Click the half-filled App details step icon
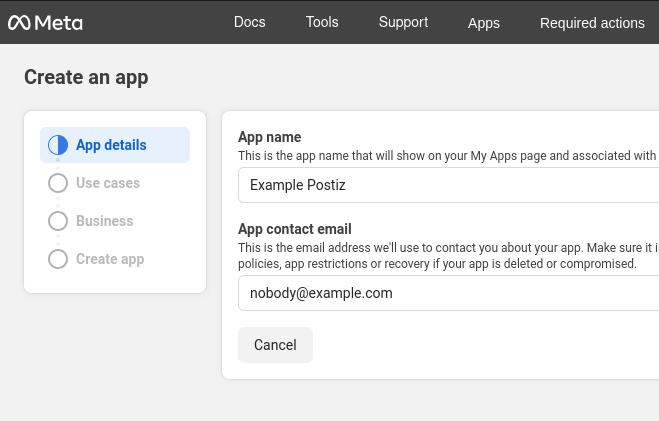 (x=58, y=145)
